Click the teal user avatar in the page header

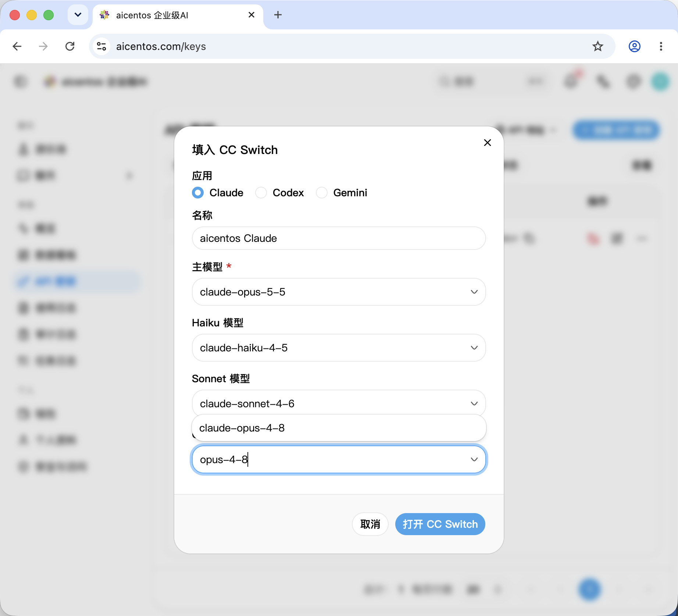point(660,82)
